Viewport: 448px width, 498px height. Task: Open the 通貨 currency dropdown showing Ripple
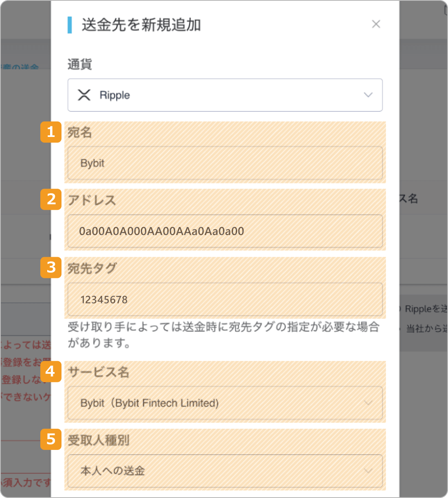click(225, 95)
